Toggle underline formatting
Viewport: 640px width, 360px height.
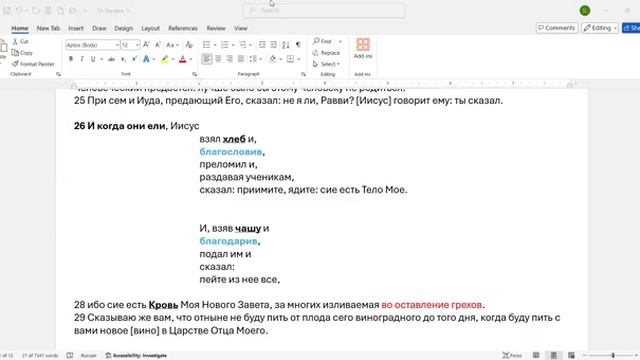click(x=93, y=59)
